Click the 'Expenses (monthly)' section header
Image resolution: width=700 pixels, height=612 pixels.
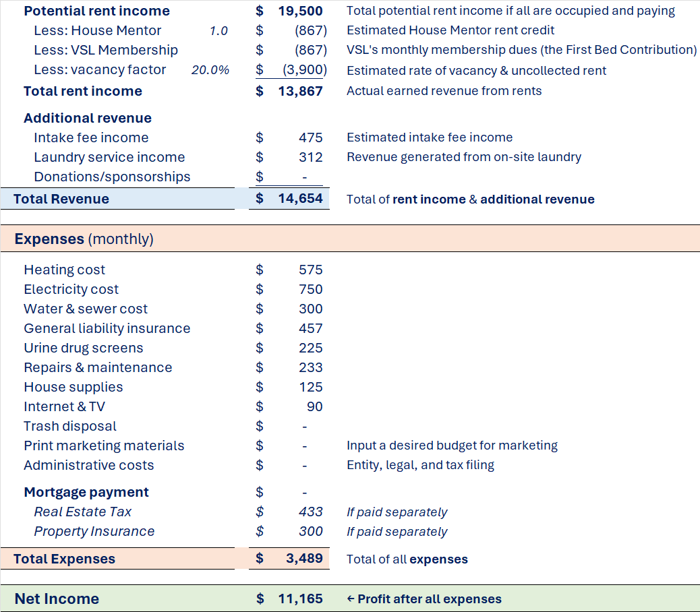point(84,239)
